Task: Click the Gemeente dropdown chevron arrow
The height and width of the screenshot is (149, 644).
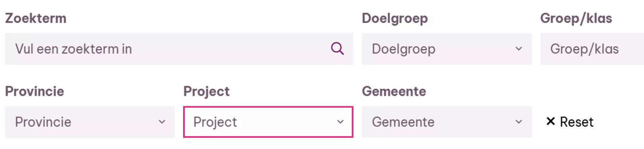Action: pyautogui.click(x=519, y=122)
